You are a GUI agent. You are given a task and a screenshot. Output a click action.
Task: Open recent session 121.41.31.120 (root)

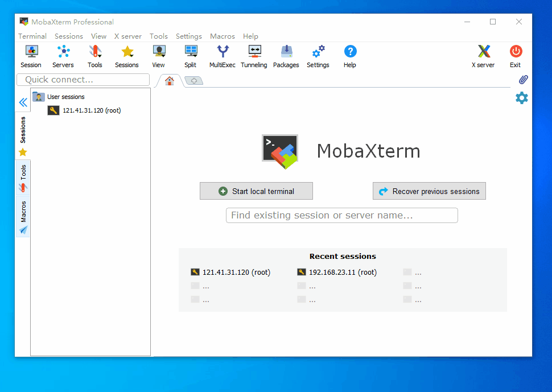coord(230,272)
